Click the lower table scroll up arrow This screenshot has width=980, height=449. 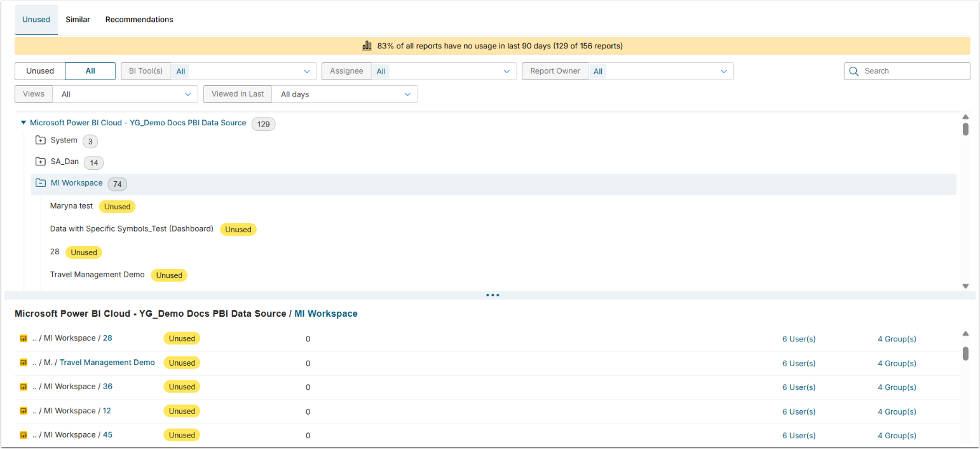pyautogui.click(x=965, y=333)
